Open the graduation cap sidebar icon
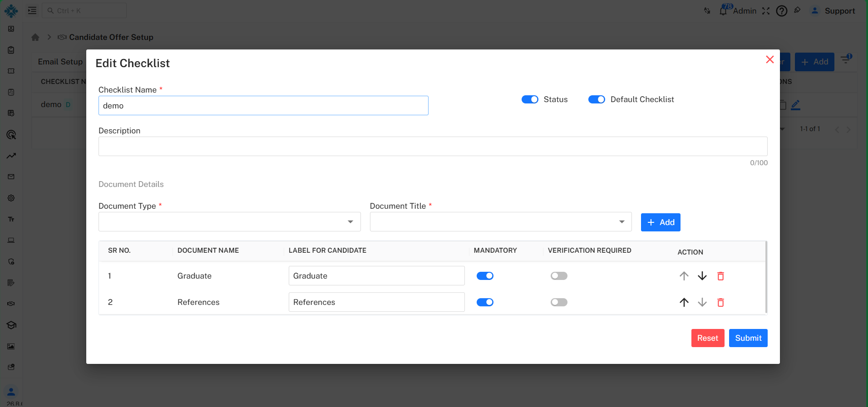The image size is (868, 407). 11,325
